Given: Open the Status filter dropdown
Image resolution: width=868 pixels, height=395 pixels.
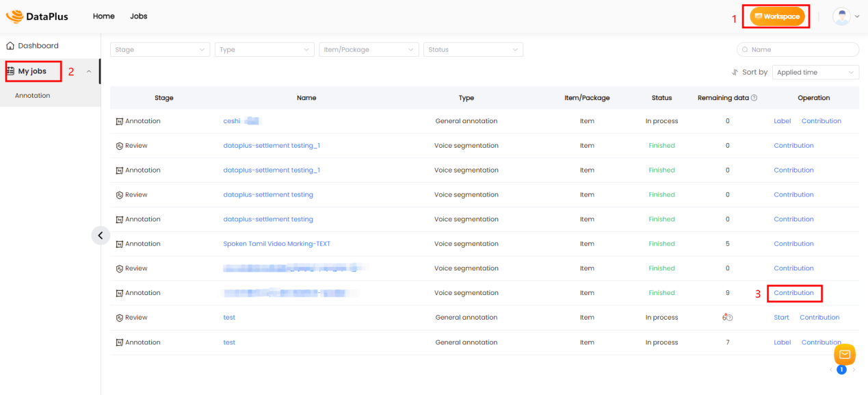Looking at the screenshot, I should click(x=473, y=49).
